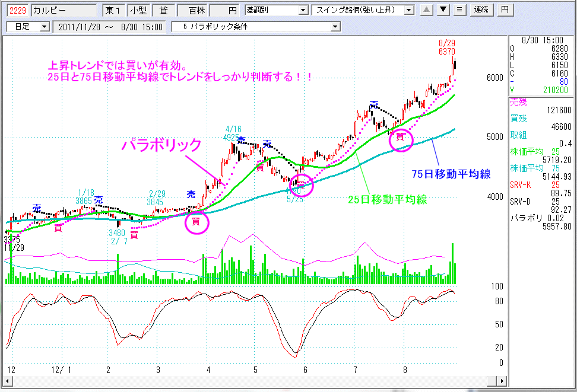This screenshot has width=577, height=392.
Task: Expand the 基調別 dropdown
Action: click(x=303, y=10)
